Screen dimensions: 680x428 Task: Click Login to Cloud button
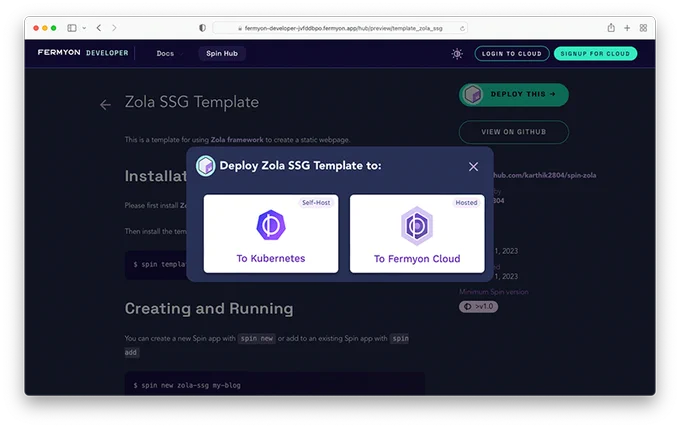click(x=512, y=54)
